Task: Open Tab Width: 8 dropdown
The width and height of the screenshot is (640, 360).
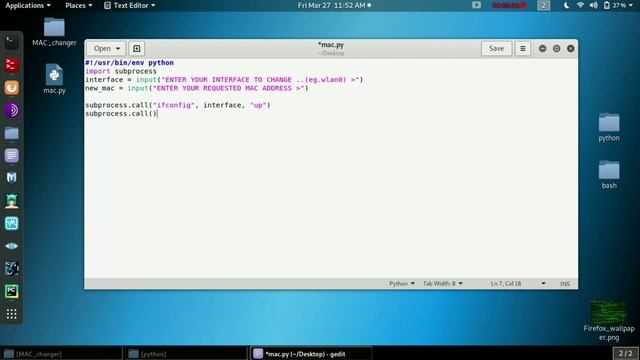Action: click(x=442, y=283)
